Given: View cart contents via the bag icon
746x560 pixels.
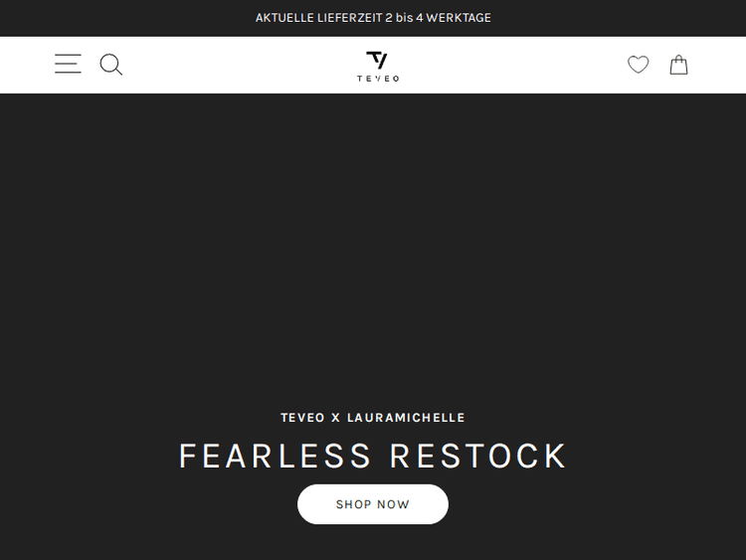Looking at the screenshot, I should click(679, 65).
